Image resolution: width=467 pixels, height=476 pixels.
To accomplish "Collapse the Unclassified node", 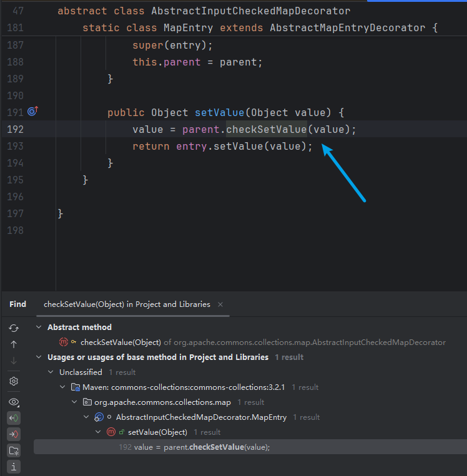I will click(x=51, y=372).
